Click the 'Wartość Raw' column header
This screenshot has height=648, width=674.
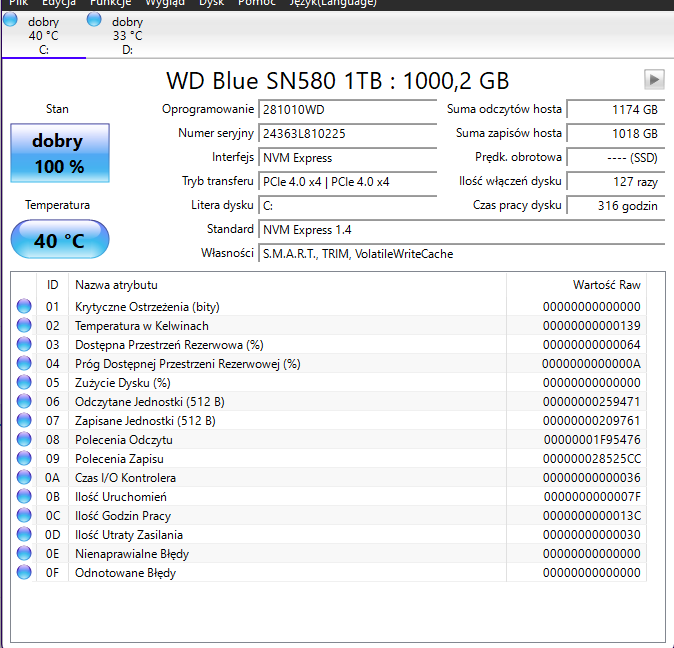606,285
